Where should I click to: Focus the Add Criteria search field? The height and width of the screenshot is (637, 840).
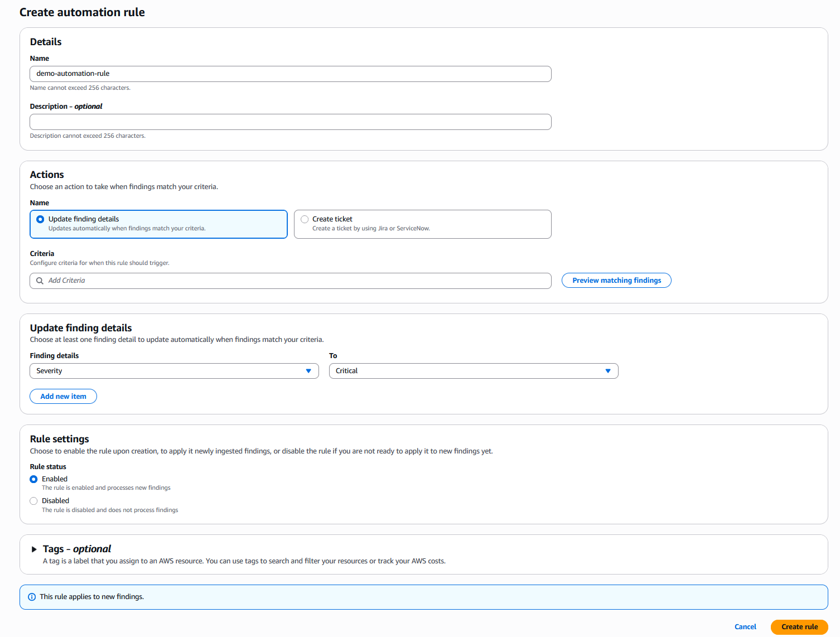coord(291,281)
